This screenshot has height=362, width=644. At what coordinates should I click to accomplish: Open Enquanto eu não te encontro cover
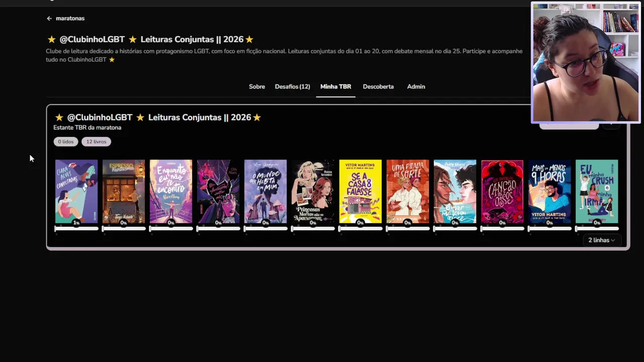coord(171,192)
